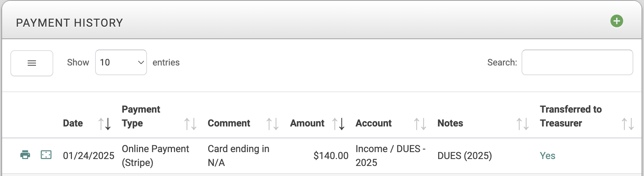Click the Amount column header label
Screen dimensions: 644x176
(307, 123)
